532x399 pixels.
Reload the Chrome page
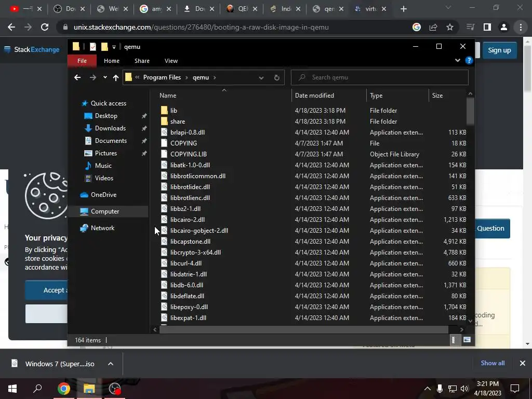[x=45, y=27]
